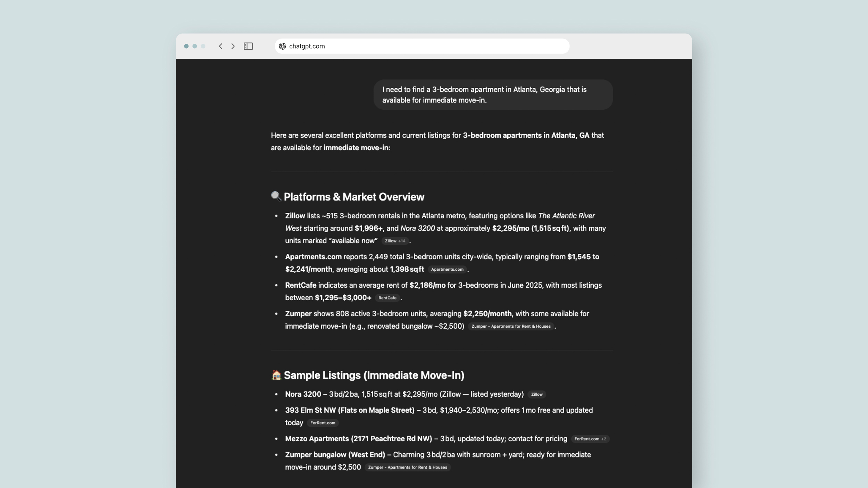Open the Zumper citation chip in Platforms overview
Screen dimensions: 868x488
(510, 326)
